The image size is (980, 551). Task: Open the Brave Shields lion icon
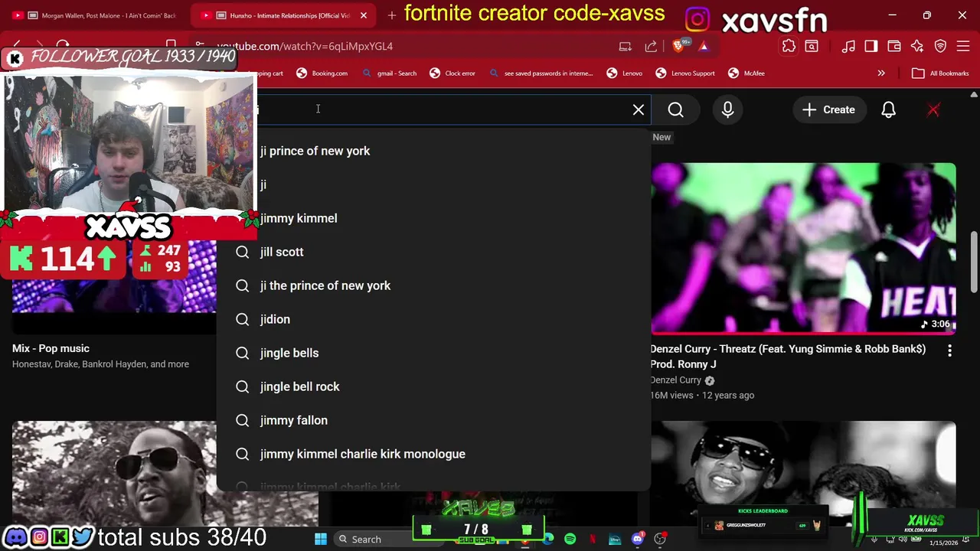(x=679, y=46)
